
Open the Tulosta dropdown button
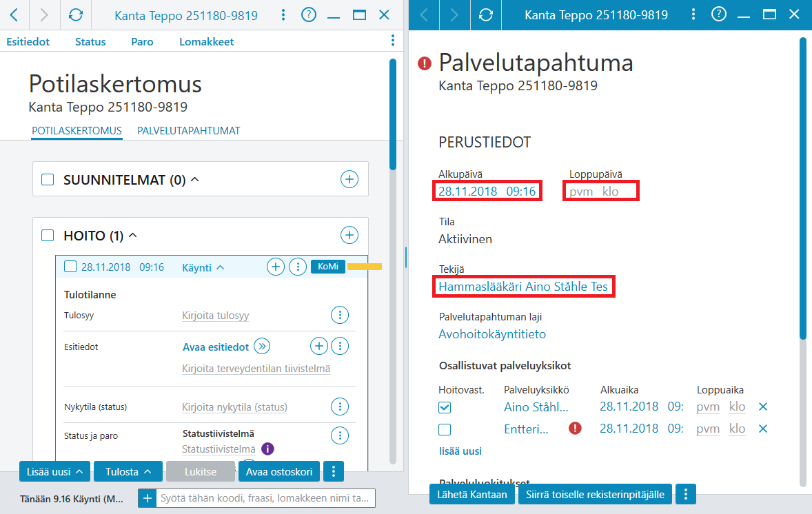[x=128, y=471]
